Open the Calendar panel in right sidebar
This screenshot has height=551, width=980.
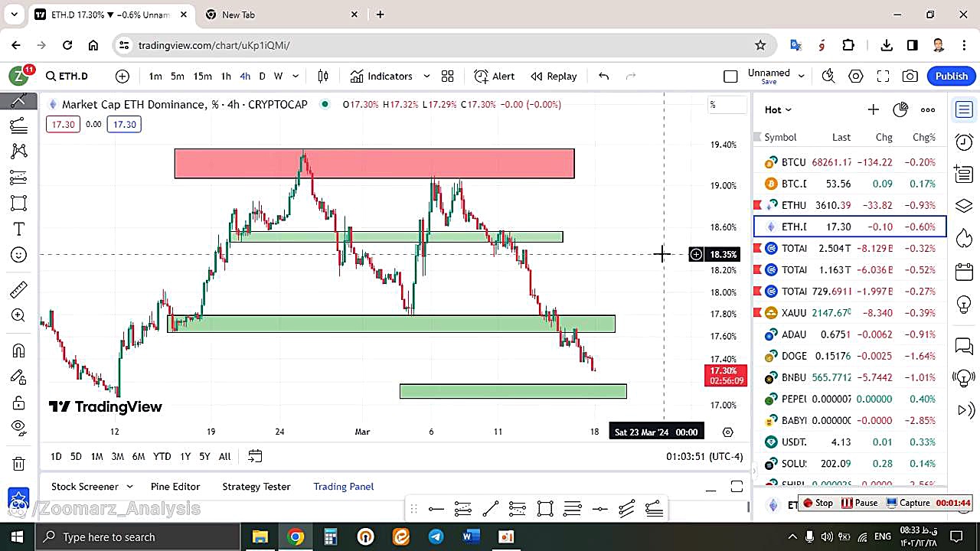point(964,272)
